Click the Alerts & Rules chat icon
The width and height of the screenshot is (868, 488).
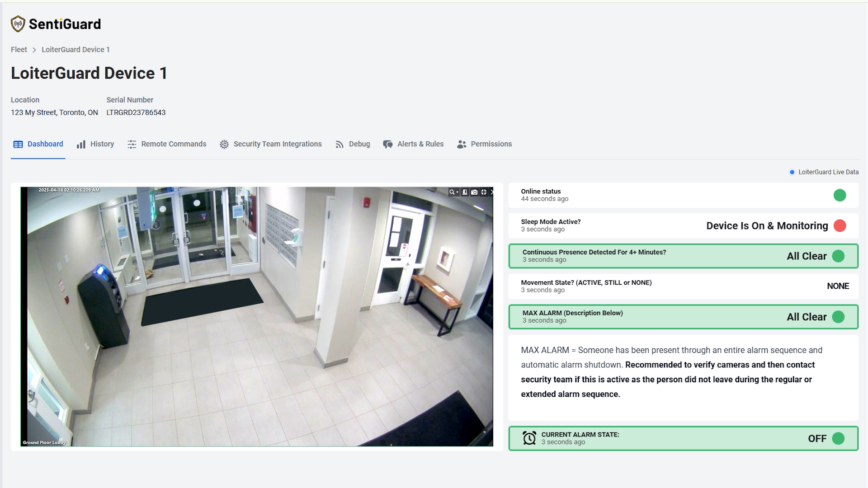click(388, 144)
